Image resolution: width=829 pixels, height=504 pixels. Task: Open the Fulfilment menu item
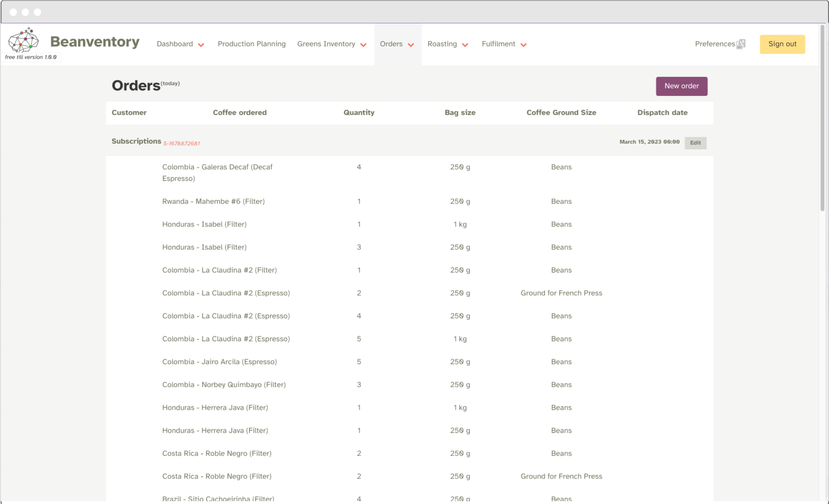[498, 44]
